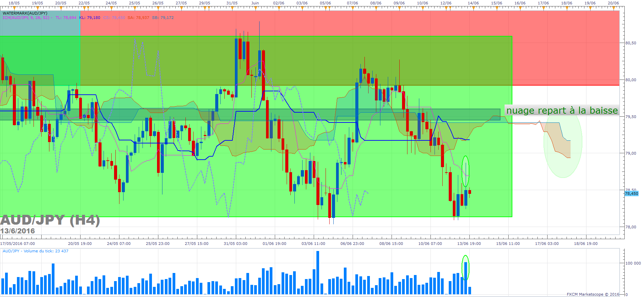Click the SA: 78,937 legend value
The image size is (644, 297).
pyautogui.click(x=138, y=18)
